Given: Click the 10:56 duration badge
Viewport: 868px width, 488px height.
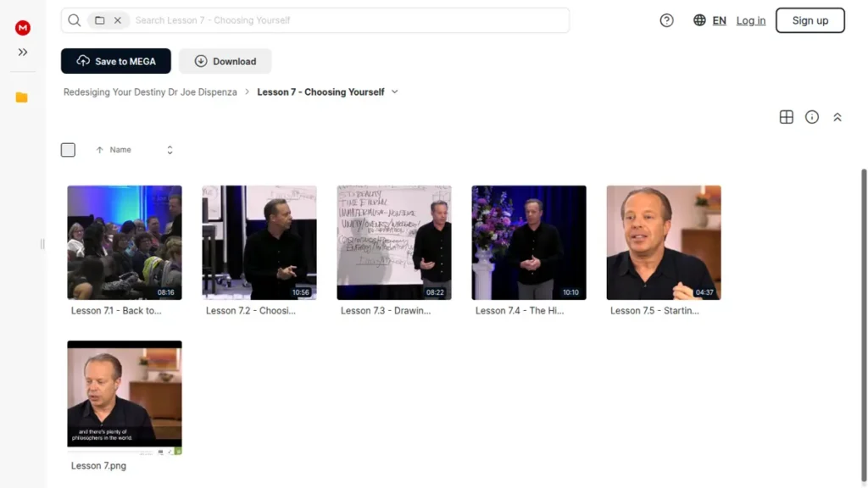Looking at the screenshot, I should 301,292.
